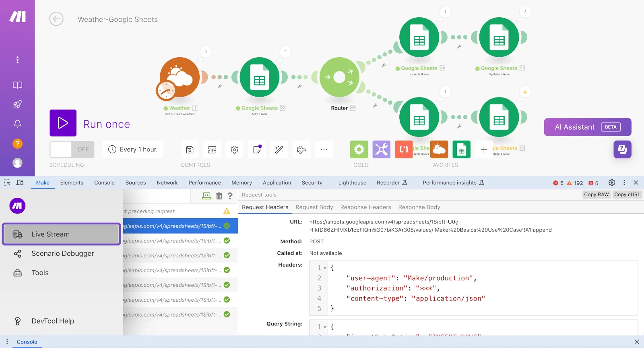This screenshot has width=644, height=348.
Task: Open the purple chat help widget
Action: pyautogui.click(x=622, y=149)
